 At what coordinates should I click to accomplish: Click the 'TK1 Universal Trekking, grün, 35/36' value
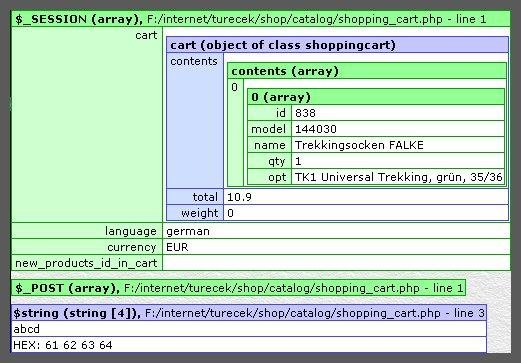pos(398,177)
